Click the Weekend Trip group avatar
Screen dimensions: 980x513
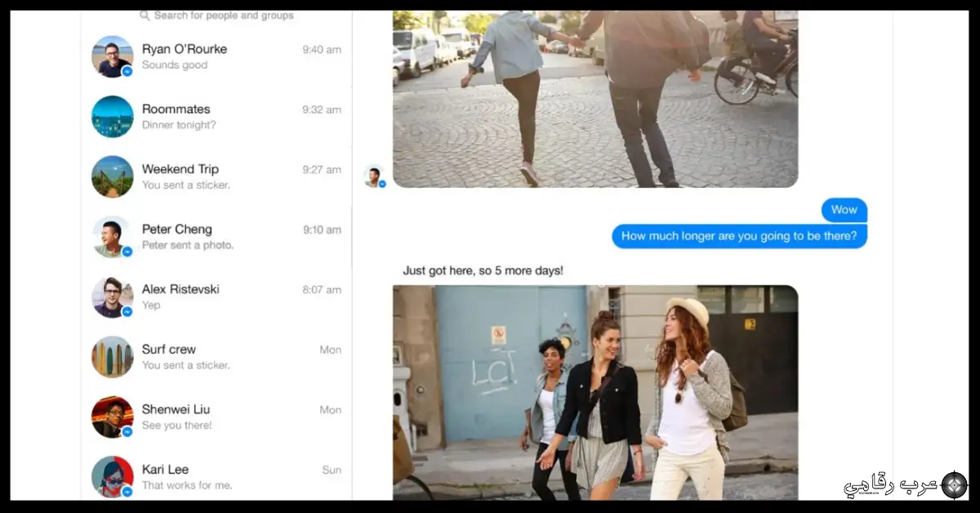click(x=112, y=176)
